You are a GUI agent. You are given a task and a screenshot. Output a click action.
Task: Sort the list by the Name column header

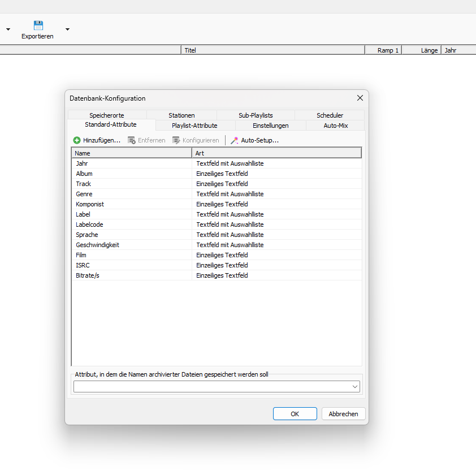131,153
